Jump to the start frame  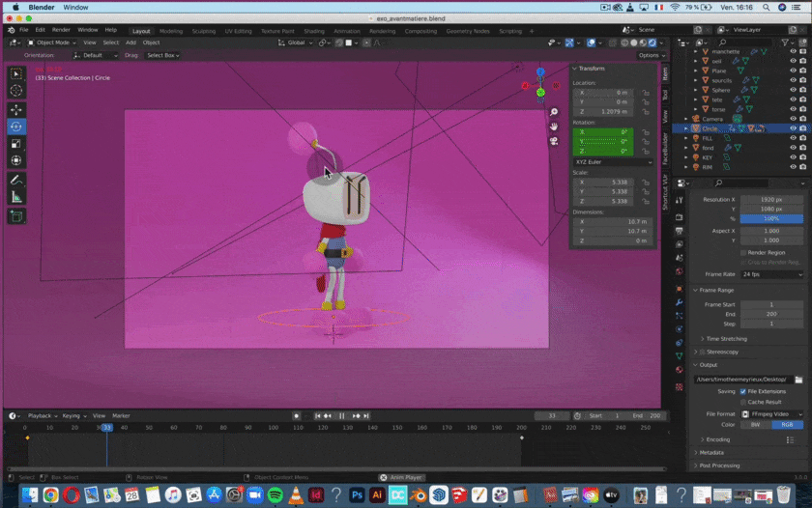(317, 416)
